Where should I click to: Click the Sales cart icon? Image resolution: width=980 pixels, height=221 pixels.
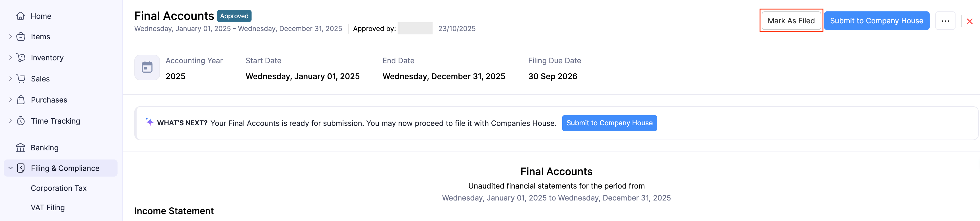(20, 79)
